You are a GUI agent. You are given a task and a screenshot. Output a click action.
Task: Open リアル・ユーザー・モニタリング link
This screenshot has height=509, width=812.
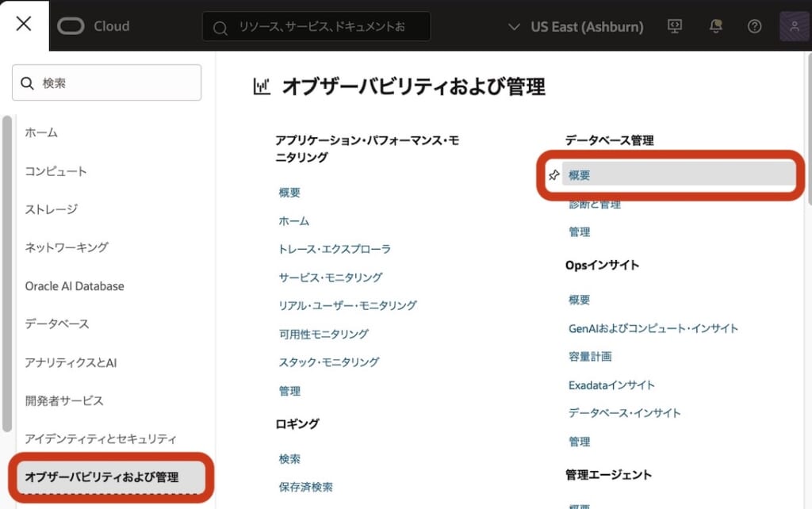point(347,305)
